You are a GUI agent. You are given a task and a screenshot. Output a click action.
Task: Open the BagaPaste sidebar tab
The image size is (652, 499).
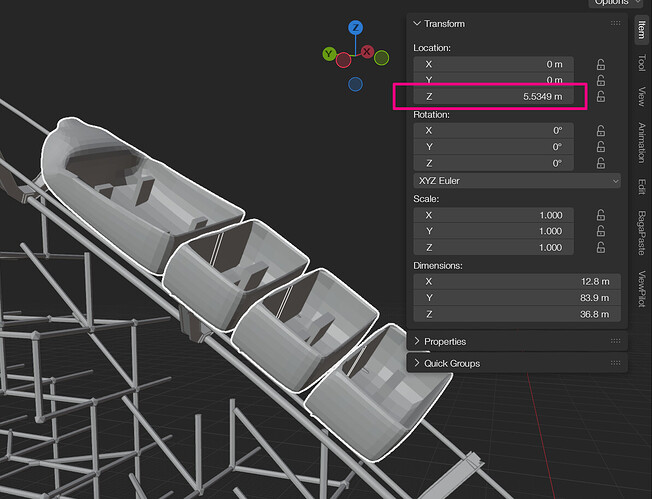click(642, 233)
